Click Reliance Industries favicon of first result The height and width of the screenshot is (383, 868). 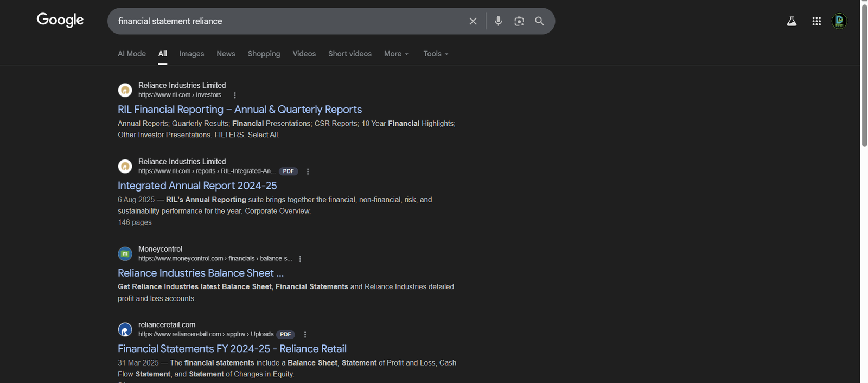(125, 90)
